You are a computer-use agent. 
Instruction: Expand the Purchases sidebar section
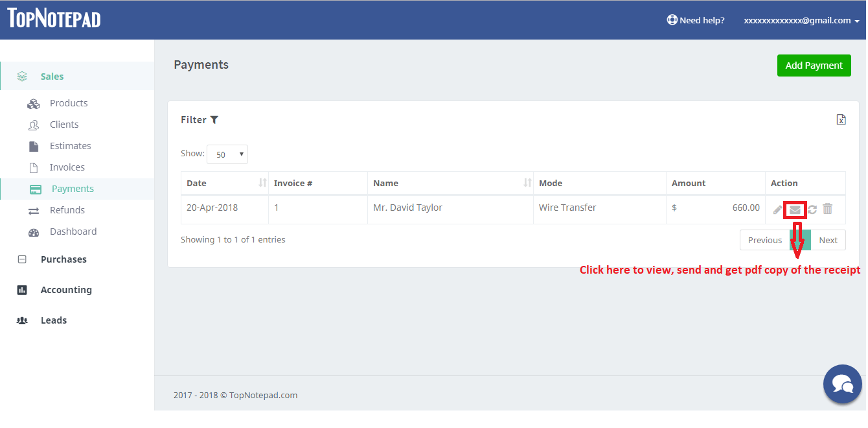click(63, 259)
